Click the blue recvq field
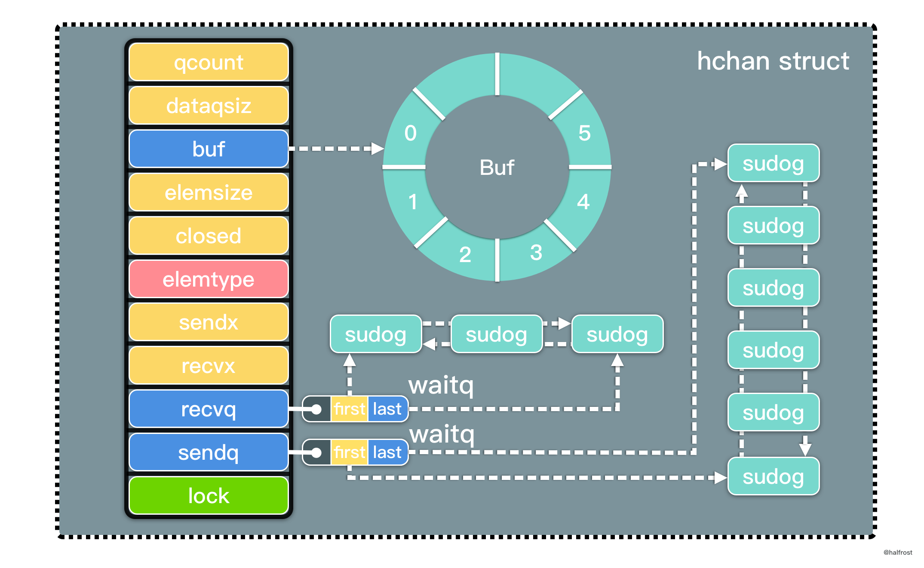Viewport: 924px width, 568px height. (209, 409)
